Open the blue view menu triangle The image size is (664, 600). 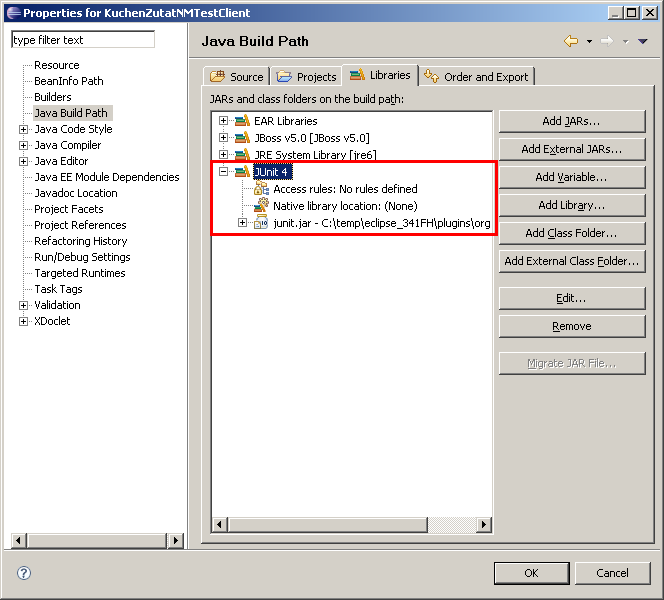click(643, 41)
